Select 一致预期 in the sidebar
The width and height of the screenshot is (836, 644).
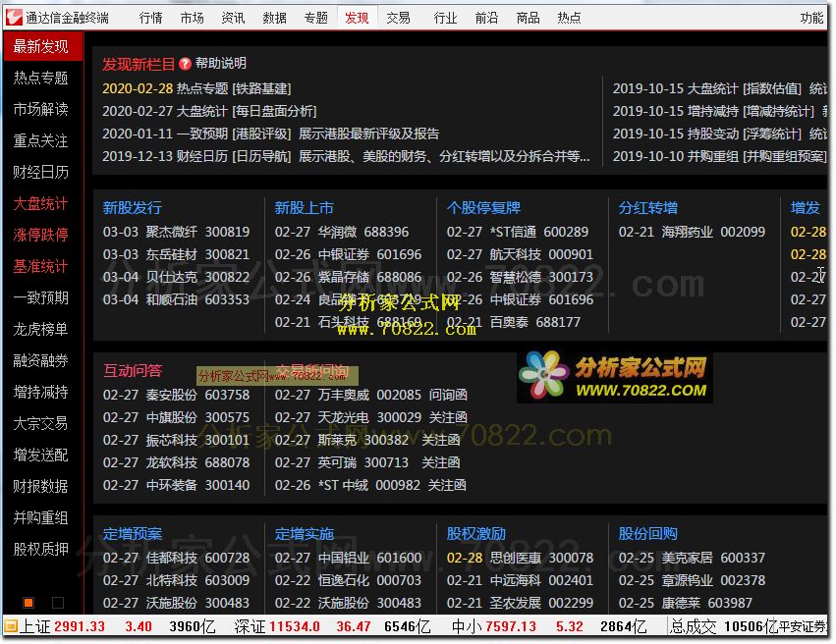click(41, 297)
